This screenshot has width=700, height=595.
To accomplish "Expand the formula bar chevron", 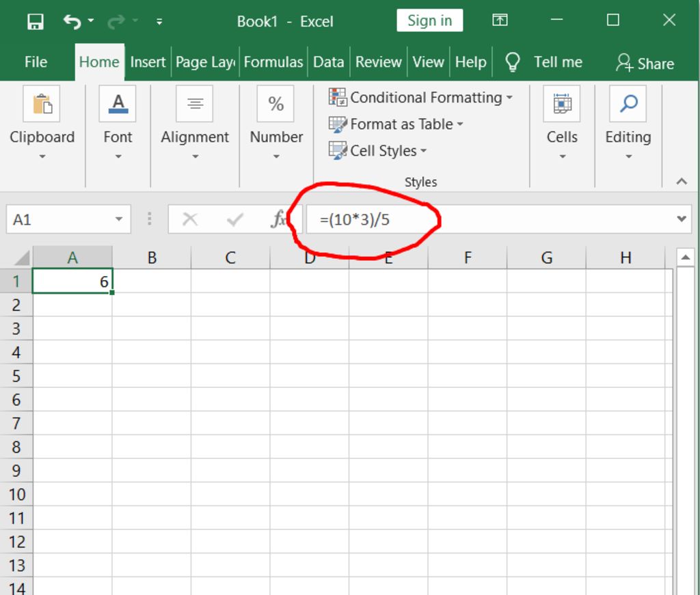I will click(682, 219).
